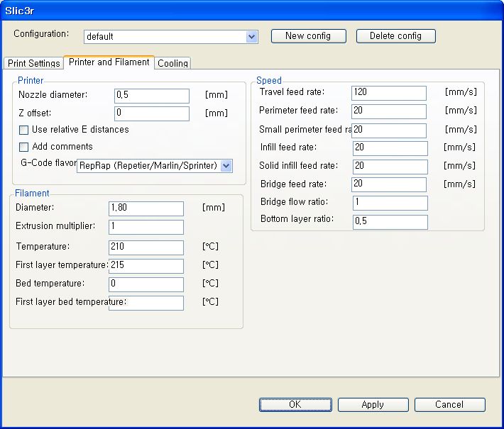Select the Printer and Filament tab

coord(109,62)
